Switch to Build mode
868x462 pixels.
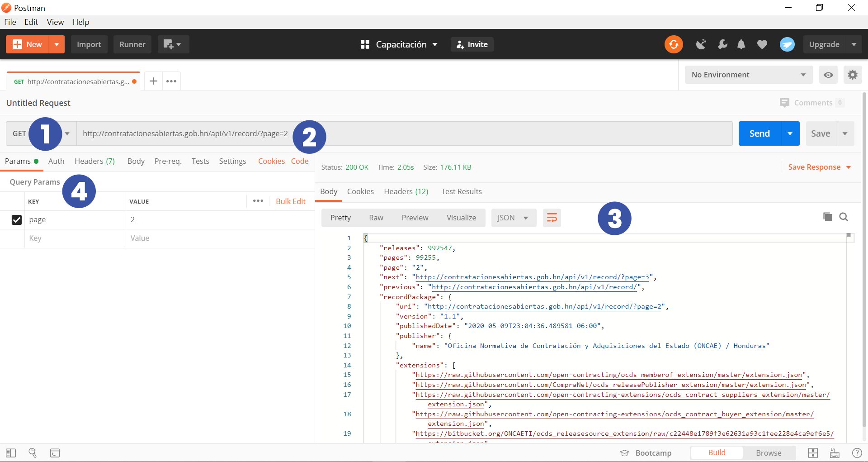tap(717, 452)
